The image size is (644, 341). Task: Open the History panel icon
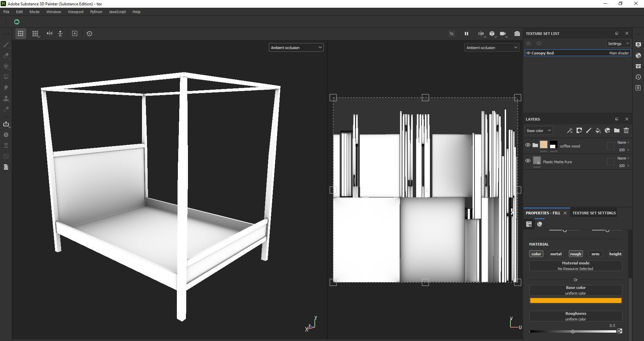638,77
